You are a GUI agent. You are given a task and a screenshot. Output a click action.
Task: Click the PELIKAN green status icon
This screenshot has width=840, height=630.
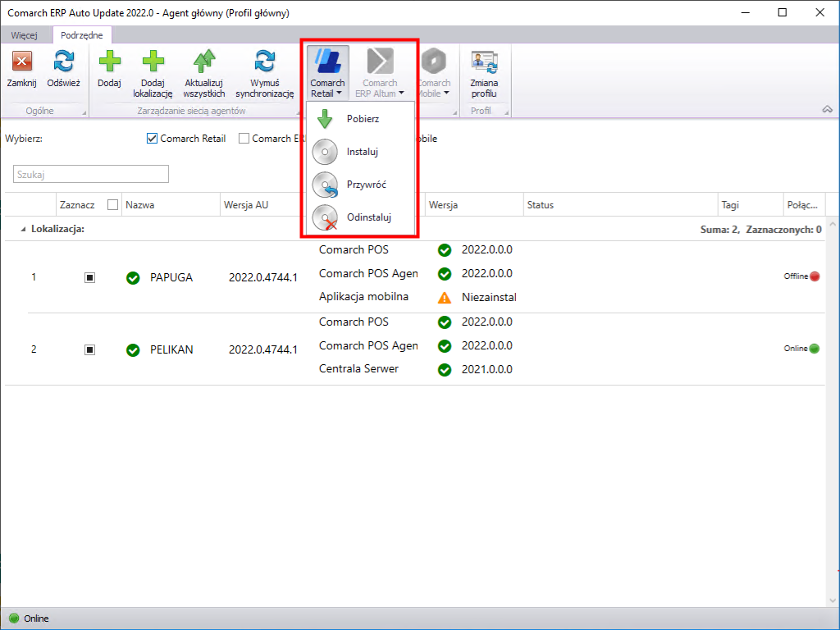[x=133, y=350]
